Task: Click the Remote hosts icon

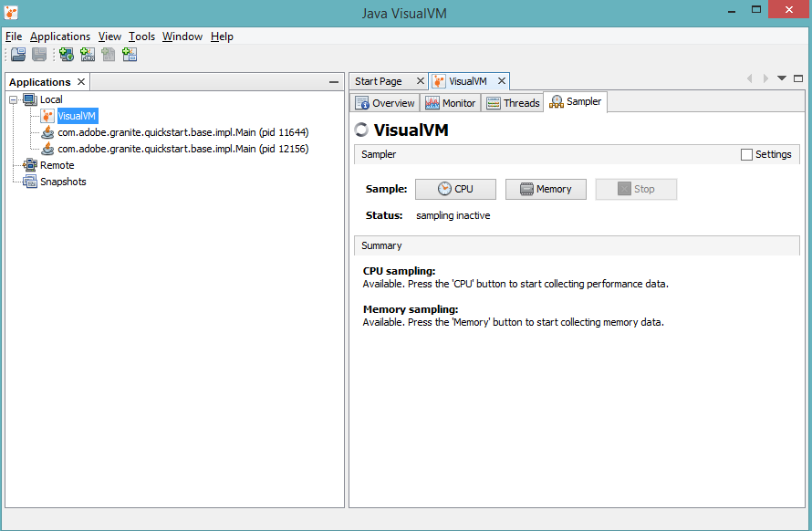Action: tap(30, 165)
